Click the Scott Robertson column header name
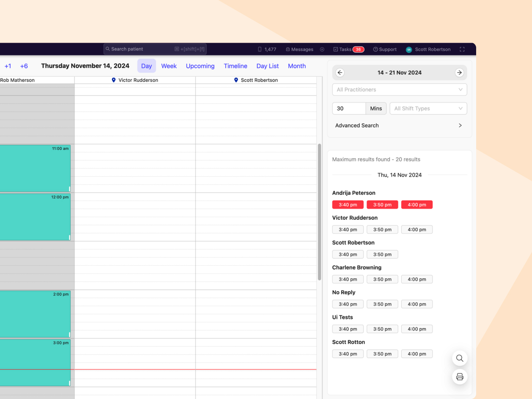The width and height of the screenshot is (532, 399). [259, 80]
